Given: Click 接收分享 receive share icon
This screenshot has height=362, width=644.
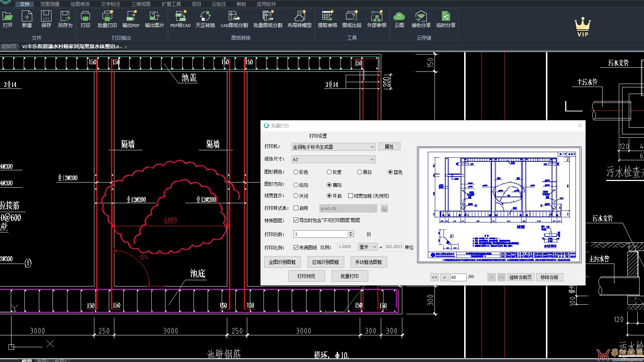Looking at the screenshot, I should tap(421, 19).
